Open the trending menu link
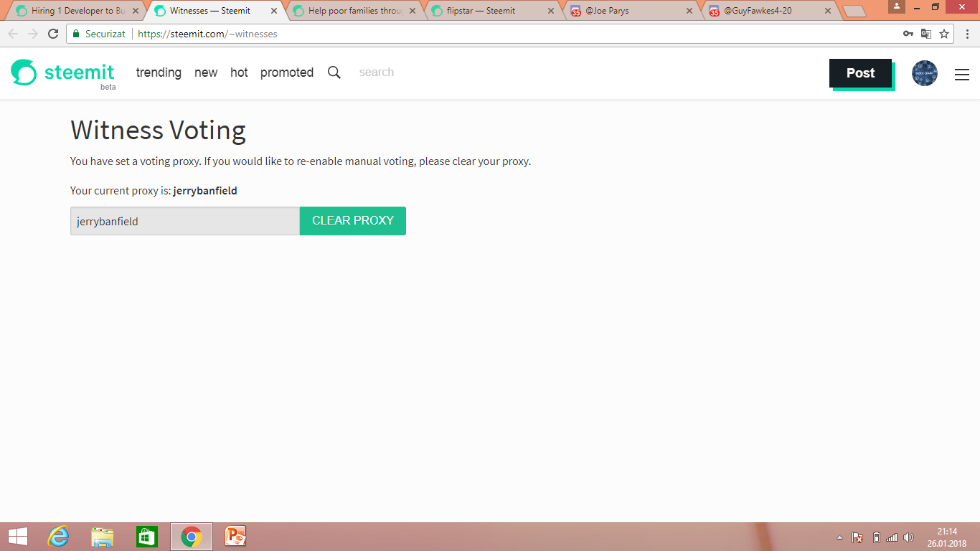 tap(159, 72)
